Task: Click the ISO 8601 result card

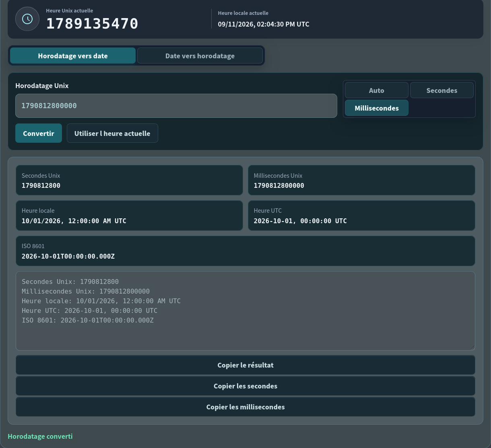Action: pos(245,251)
